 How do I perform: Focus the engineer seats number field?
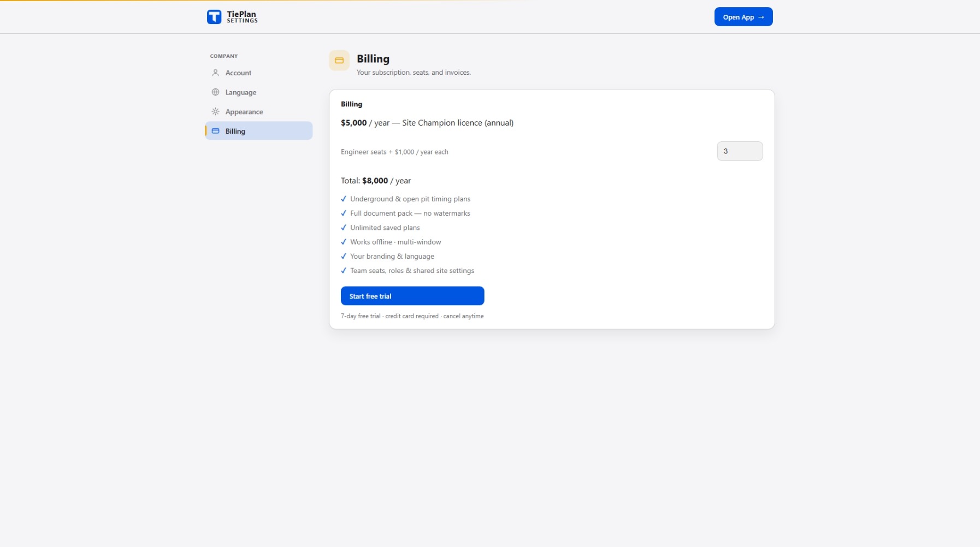pyautogui.click(x=740, y=151)
